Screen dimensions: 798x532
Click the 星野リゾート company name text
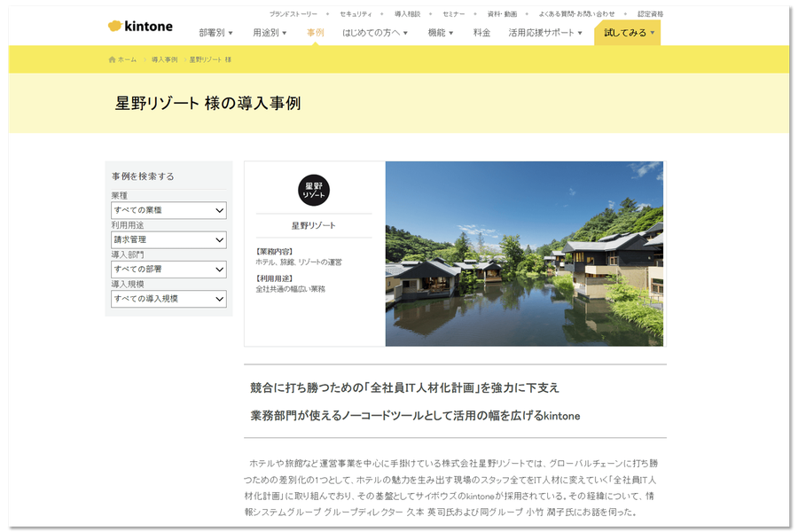click(x=314, y=225)
